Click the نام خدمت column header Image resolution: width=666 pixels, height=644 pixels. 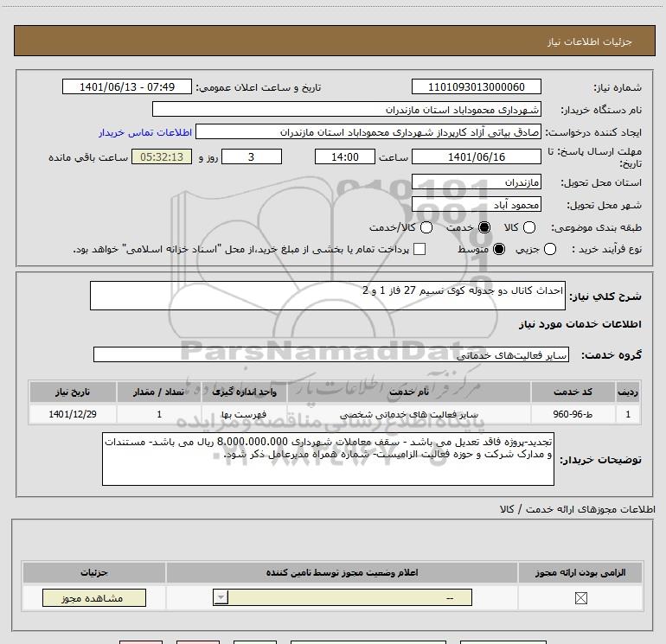pyautogui.click(x=408, y=392)
